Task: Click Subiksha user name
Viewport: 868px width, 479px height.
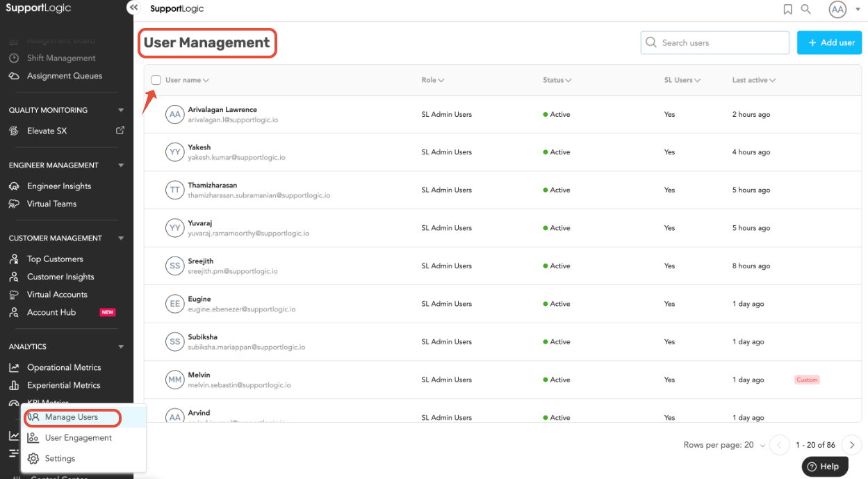Action: [202, 337]
